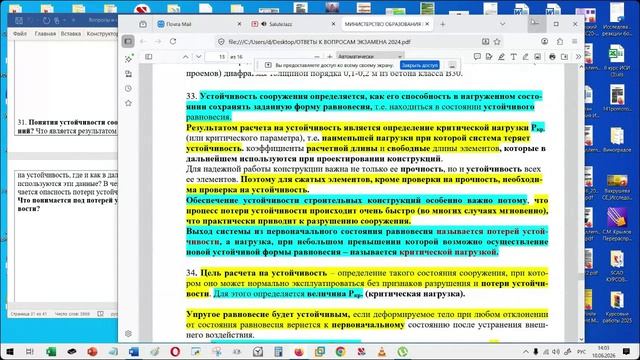Zoom out of the PDF document

[317, 57]
